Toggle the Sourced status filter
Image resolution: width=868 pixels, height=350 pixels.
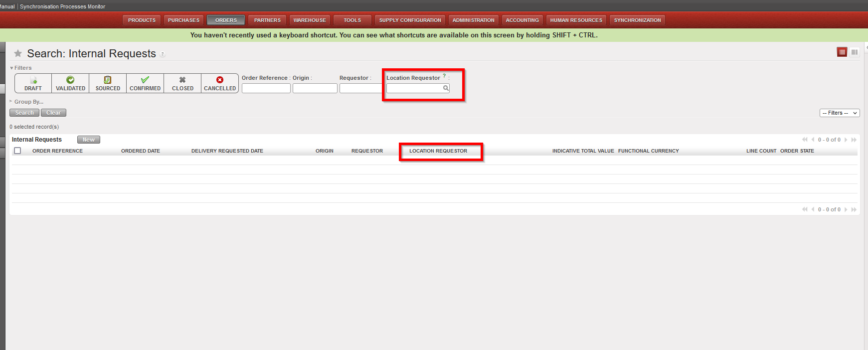click(x=108, y=83)
